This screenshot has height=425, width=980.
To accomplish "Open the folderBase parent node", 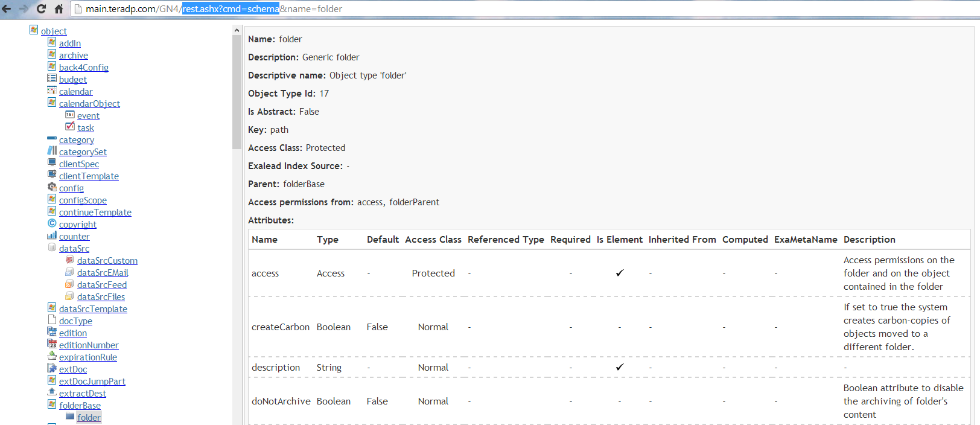I will click(x=80, y=406).
